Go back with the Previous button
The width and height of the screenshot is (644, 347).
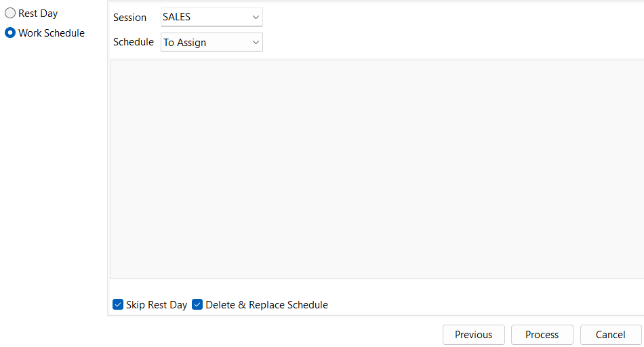pos(473,335)
